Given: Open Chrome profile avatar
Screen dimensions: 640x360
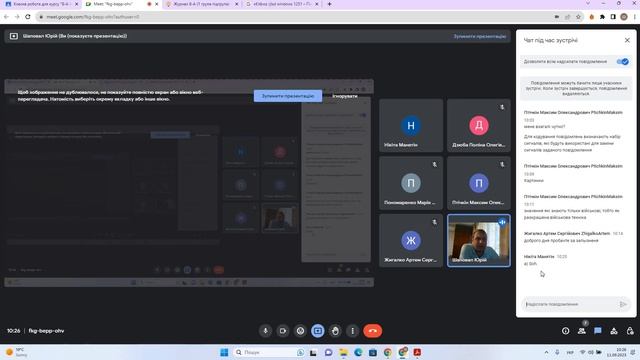Looking at the screenshot, I should point(624,17).
